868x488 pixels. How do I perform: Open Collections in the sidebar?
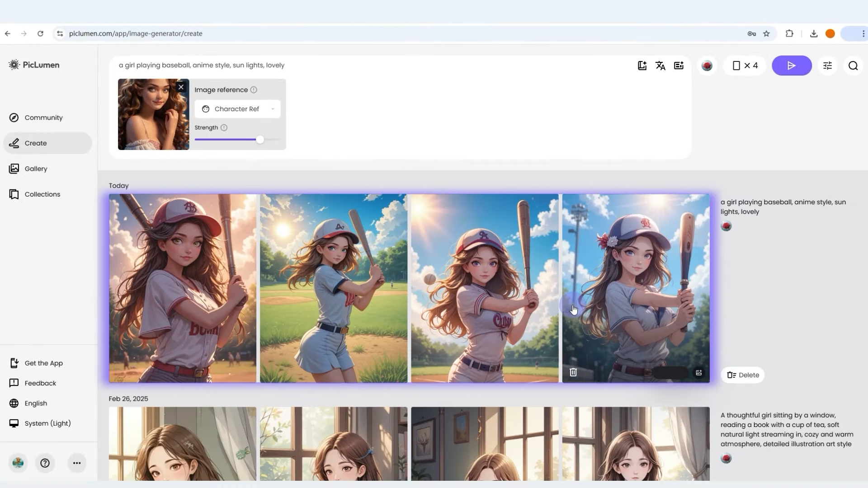(x=42, y=194)
